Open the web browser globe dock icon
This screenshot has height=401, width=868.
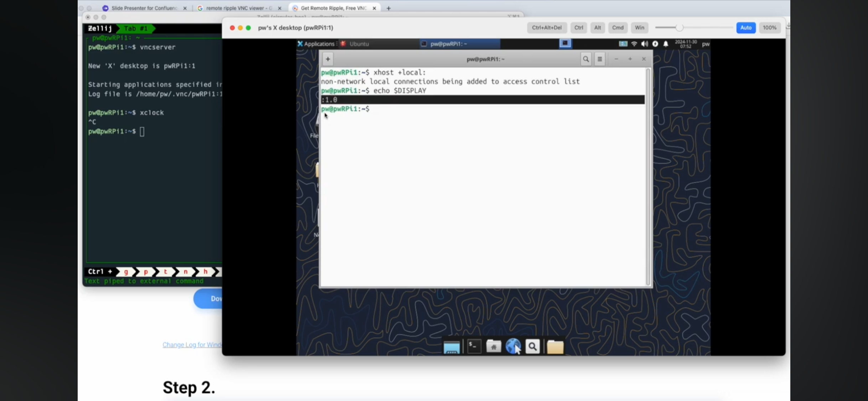tap(513, 346)
